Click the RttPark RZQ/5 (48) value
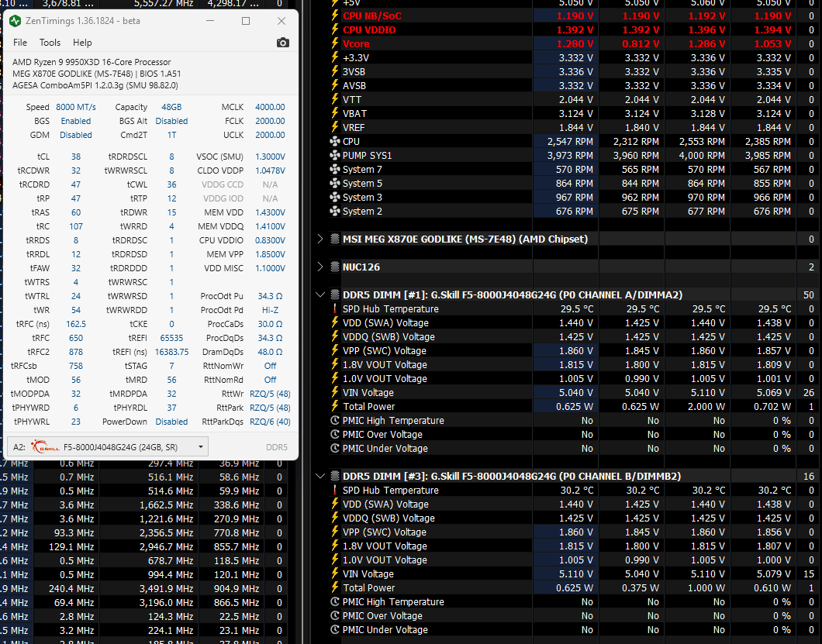822x644 pixels. pyautogui.click(x=270, y=408)
